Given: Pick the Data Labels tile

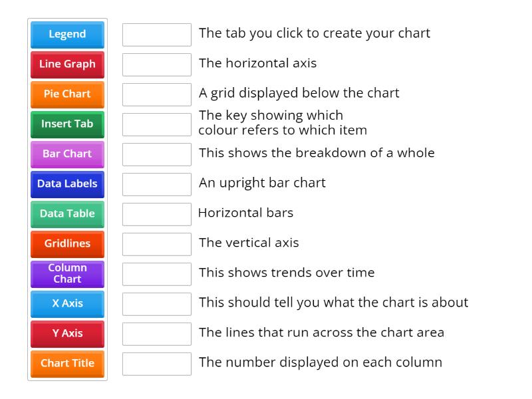Looking at the screenshot, I should (67, 184).
